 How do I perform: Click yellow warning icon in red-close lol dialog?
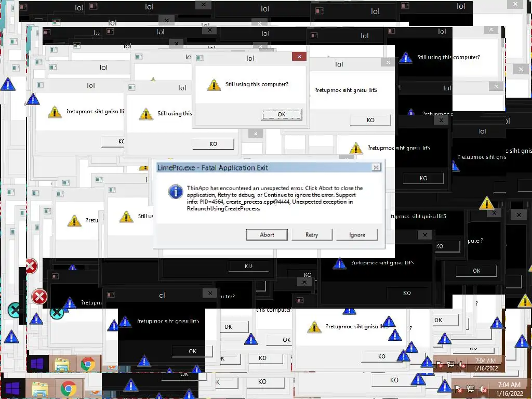(x=214, y=85)
